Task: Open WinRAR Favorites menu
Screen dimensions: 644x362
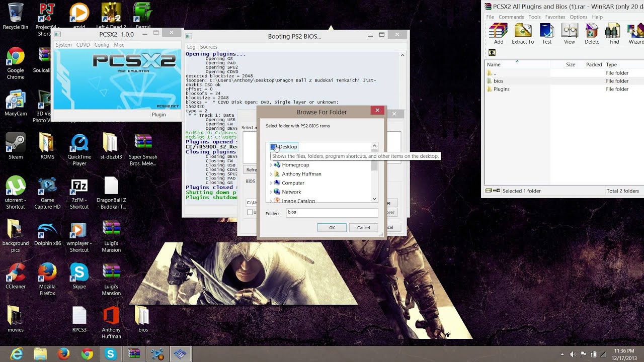Action: click(x=555, y=17)
